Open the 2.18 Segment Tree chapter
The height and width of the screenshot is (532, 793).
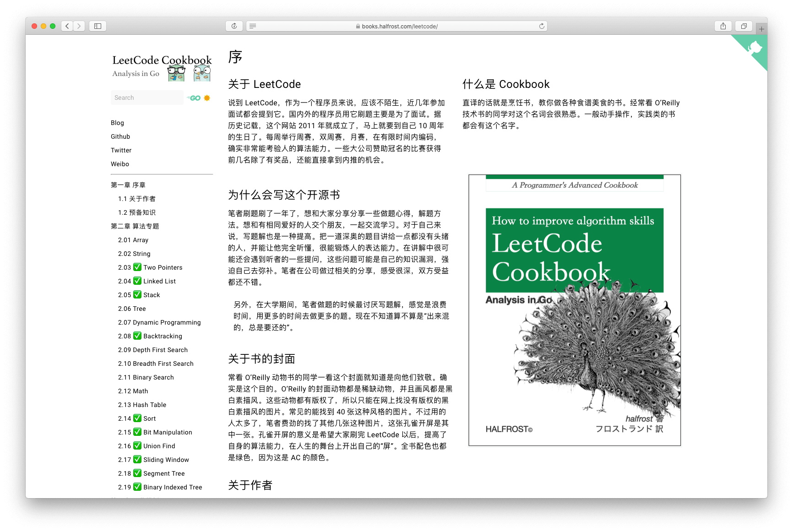(x=152, y=473)
